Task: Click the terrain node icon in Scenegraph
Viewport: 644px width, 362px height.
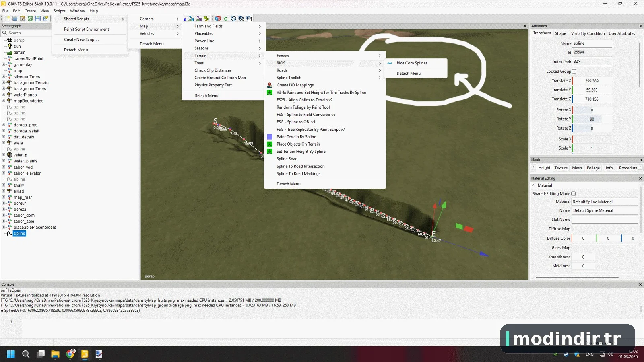Action: (x=10, y=53)
